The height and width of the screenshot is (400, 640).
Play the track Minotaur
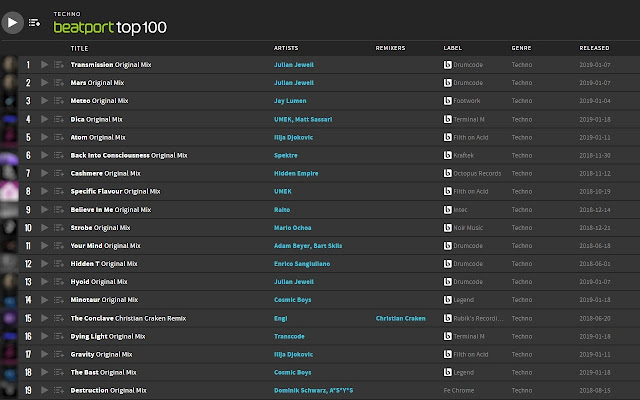point(44,299)
